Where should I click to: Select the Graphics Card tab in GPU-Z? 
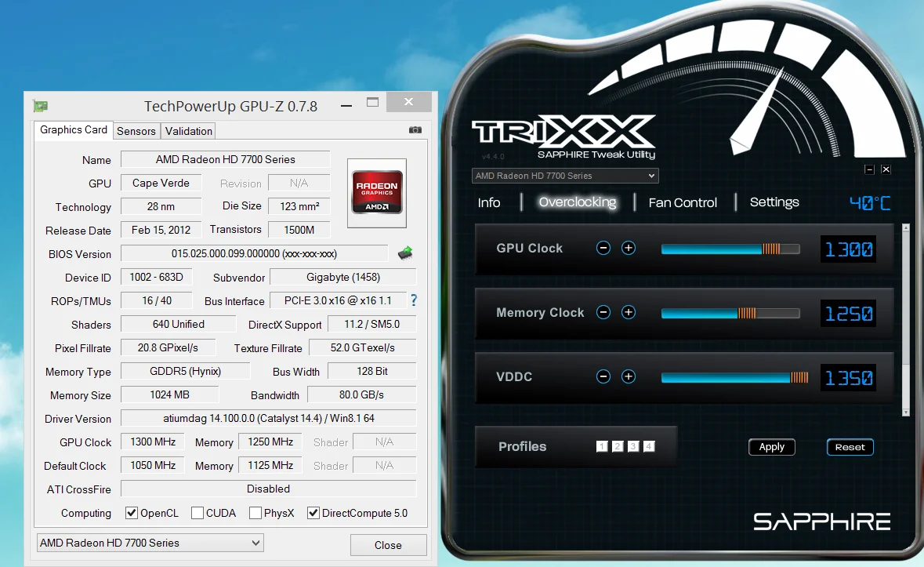tap(74, 129)
